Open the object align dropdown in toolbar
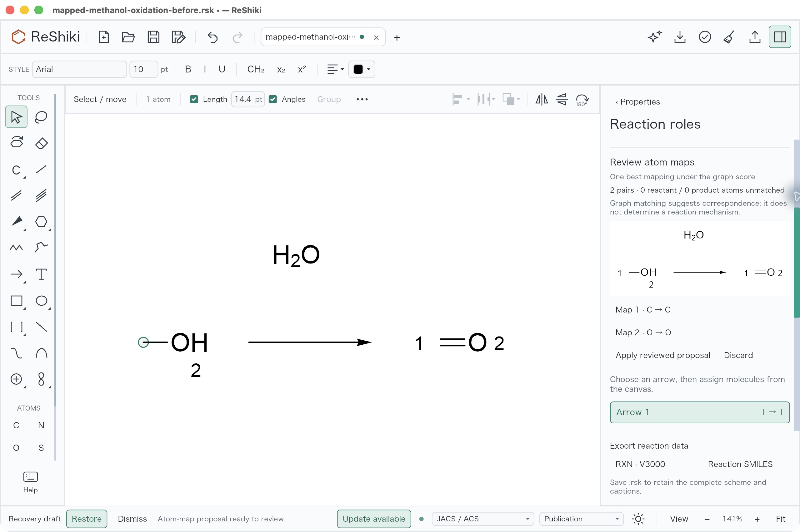This screenshot has width=800, height=532. (x=461, y=99)
